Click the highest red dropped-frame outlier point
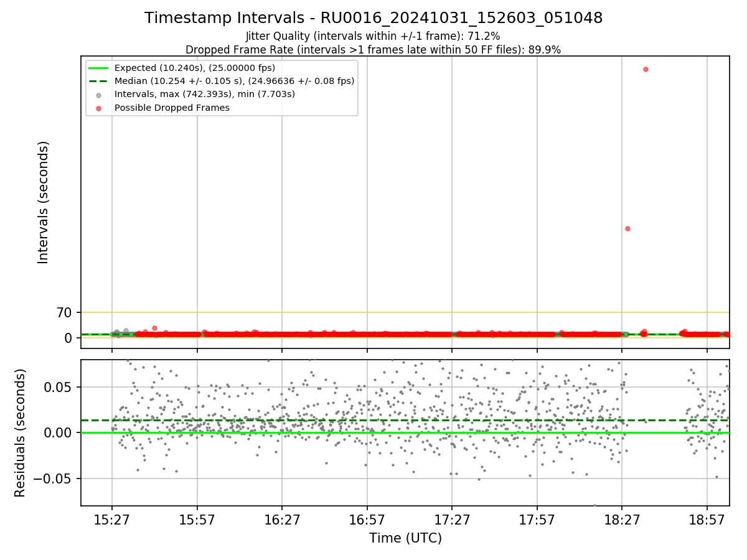This screenshot has height=560, width=747. [x=646, y=69]
